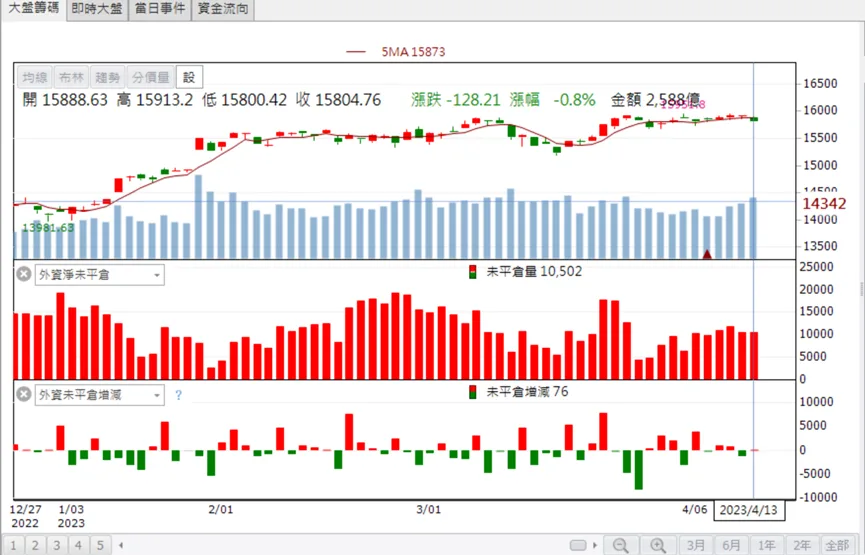
Task: Switch to the 資金流向 tab
Action: pos(222,9)
